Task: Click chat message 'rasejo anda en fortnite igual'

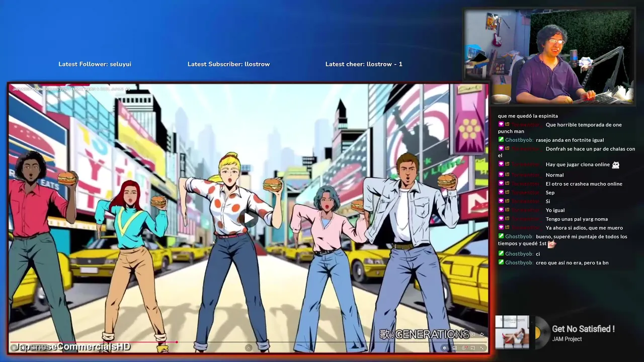Action: tap(570, 140)
